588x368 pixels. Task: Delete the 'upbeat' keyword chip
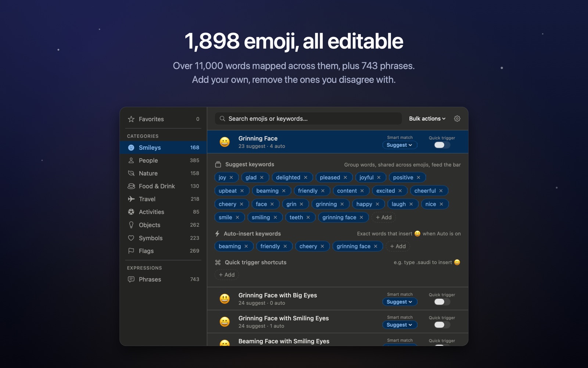click(x=242, y=191)
